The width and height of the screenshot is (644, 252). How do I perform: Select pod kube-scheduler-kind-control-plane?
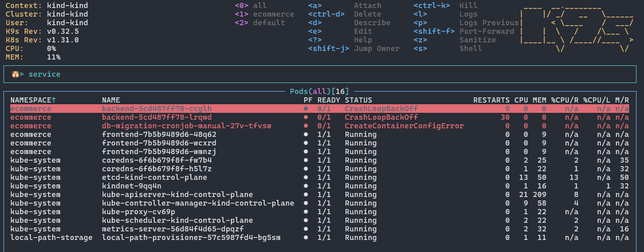click(320, 220)
